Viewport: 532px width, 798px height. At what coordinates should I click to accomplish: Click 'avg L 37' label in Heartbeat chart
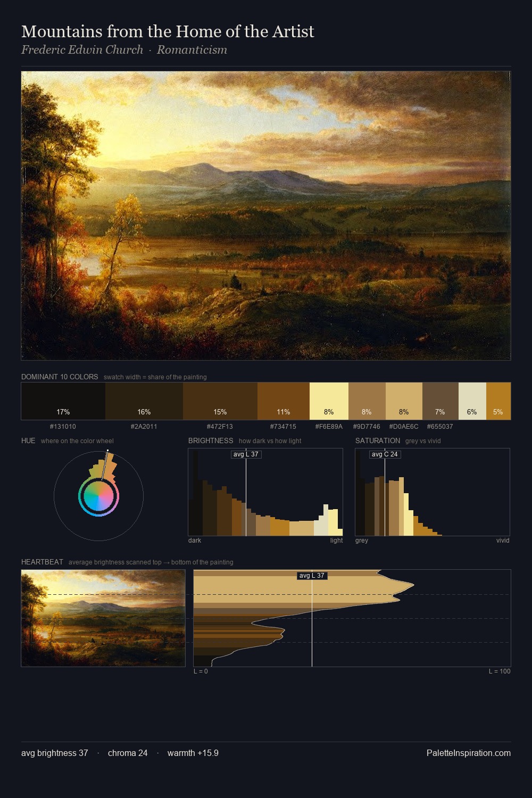312,576
